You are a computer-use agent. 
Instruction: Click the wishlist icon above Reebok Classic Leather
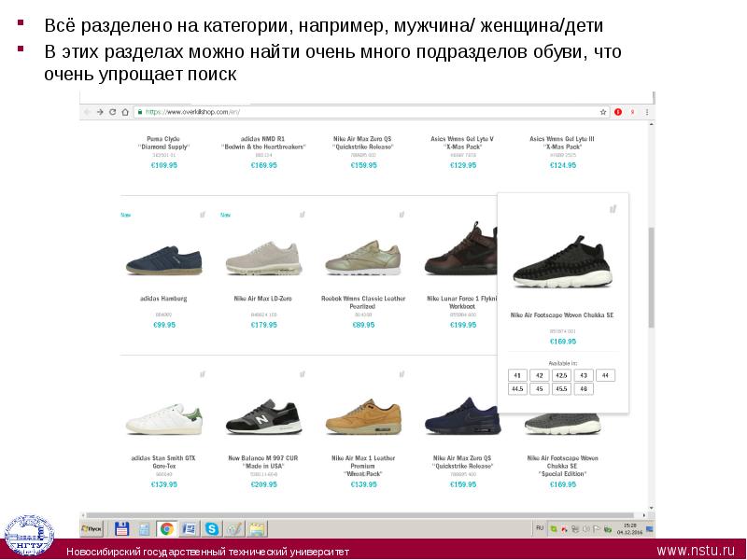tap(402, 215)
